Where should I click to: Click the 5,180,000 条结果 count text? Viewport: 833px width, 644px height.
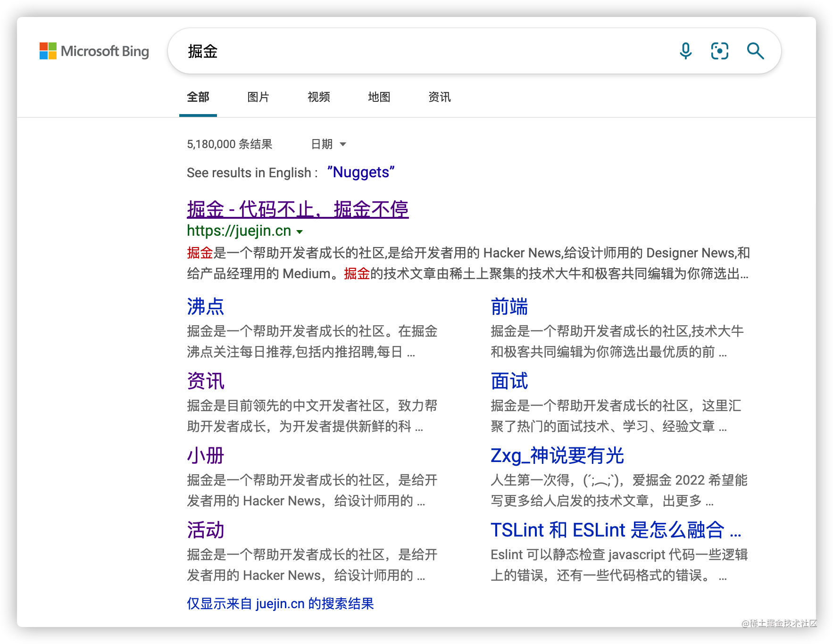click(230, 144)
